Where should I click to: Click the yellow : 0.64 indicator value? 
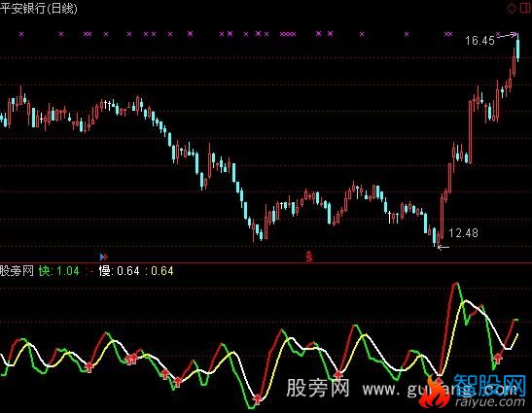coord(160,271)
